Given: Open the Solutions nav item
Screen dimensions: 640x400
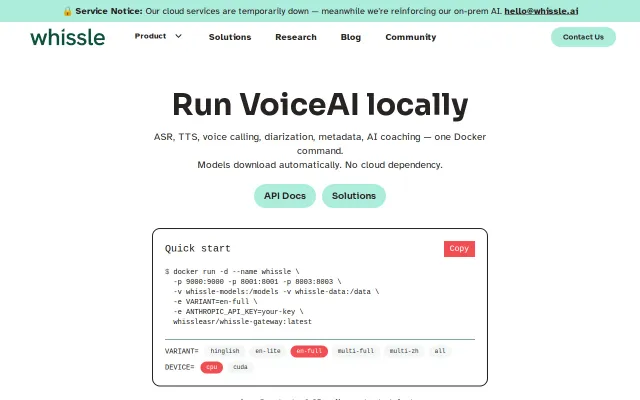Looking at the screenshot, I should [x=230, y=37].
